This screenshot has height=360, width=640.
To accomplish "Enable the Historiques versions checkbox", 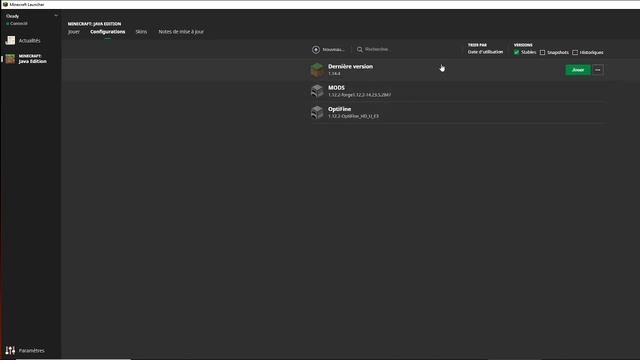I will click(575, 52).
